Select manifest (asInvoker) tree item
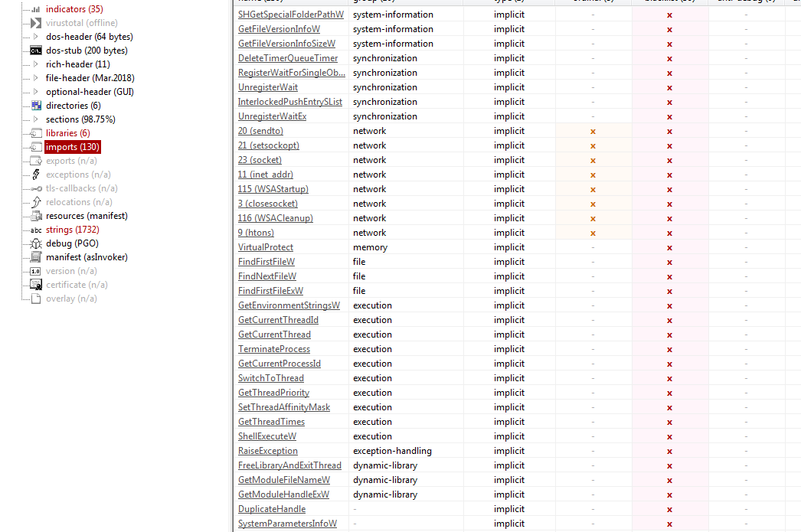Viewport: 801px width, 532px height. (87, 257)
